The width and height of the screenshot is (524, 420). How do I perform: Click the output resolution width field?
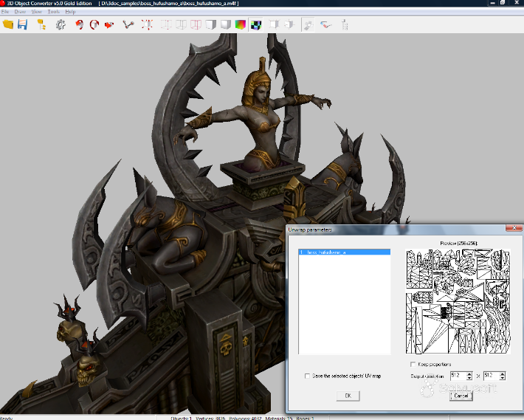[x=458, y=376]
